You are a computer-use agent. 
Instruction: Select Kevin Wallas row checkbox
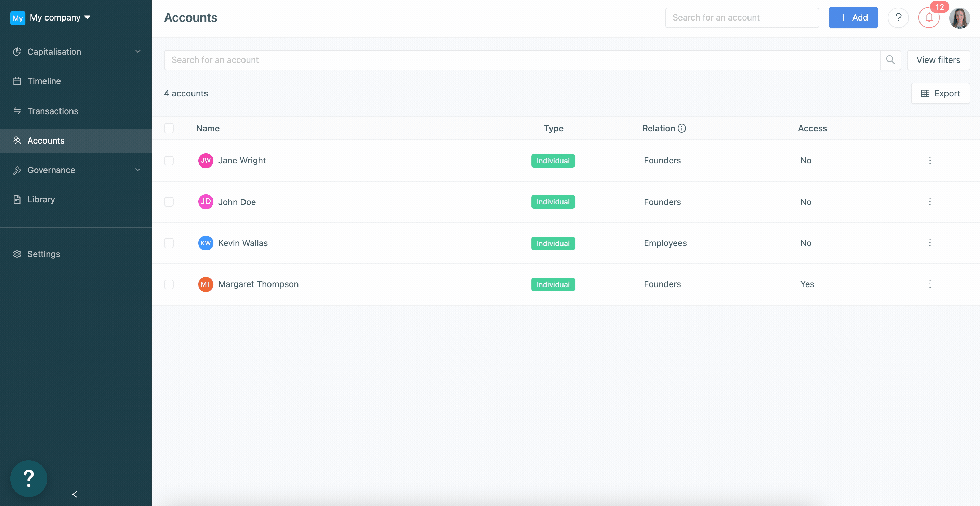(169, 243)
